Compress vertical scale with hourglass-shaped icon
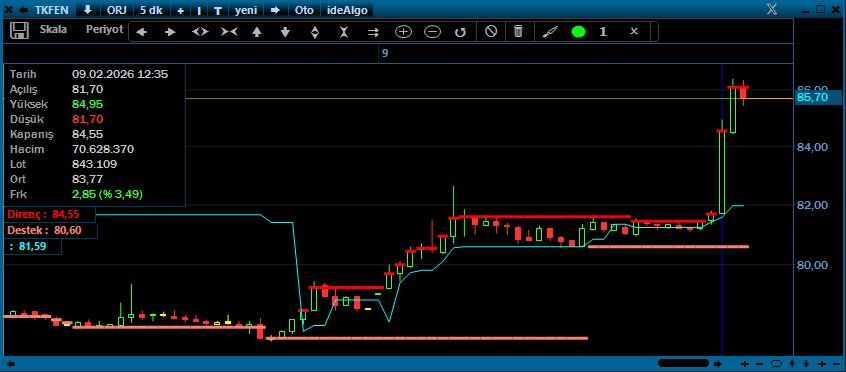 click(344, 32)
